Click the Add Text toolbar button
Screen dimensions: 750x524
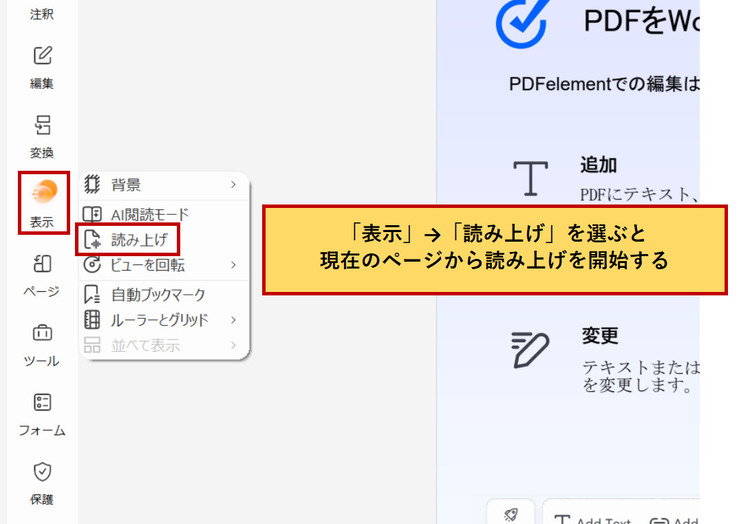(x=593, y=519)
